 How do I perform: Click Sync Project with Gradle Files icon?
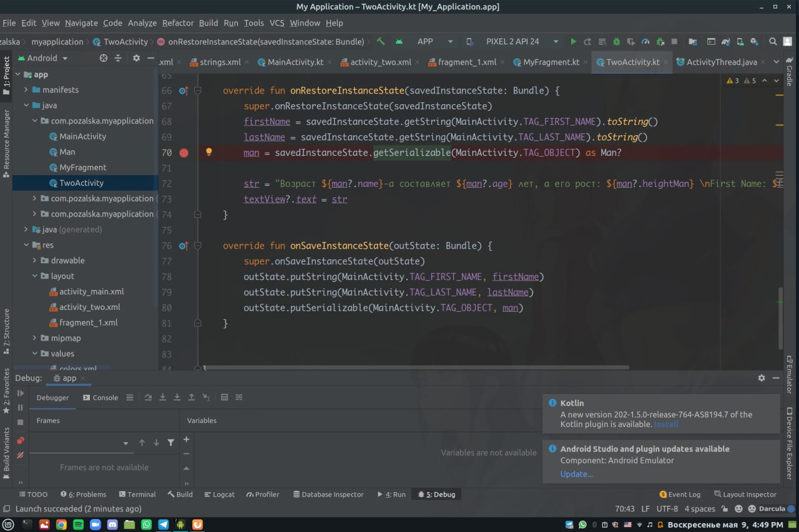(725, 42)
